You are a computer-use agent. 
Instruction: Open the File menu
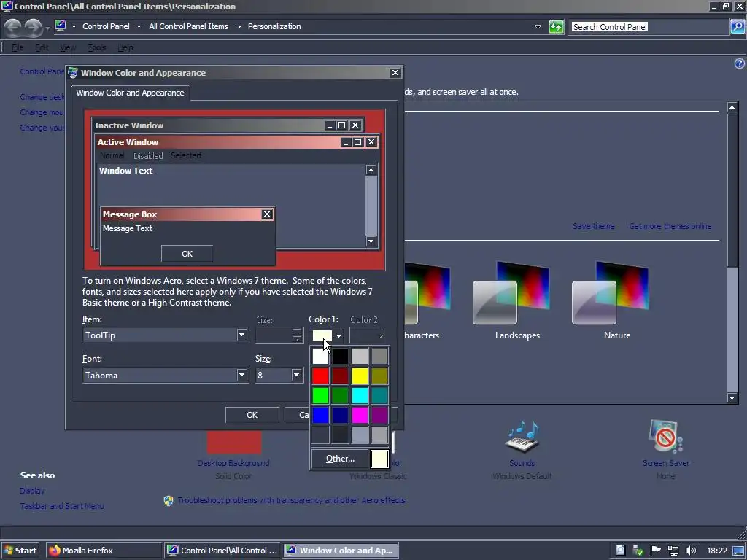tap(18, 47)
